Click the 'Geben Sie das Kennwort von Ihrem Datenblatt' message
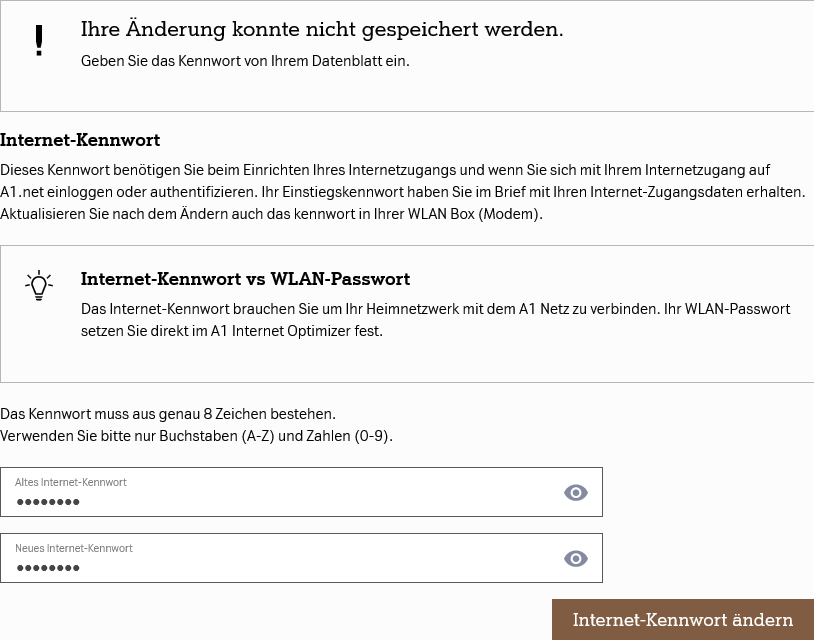 [245, 61]
